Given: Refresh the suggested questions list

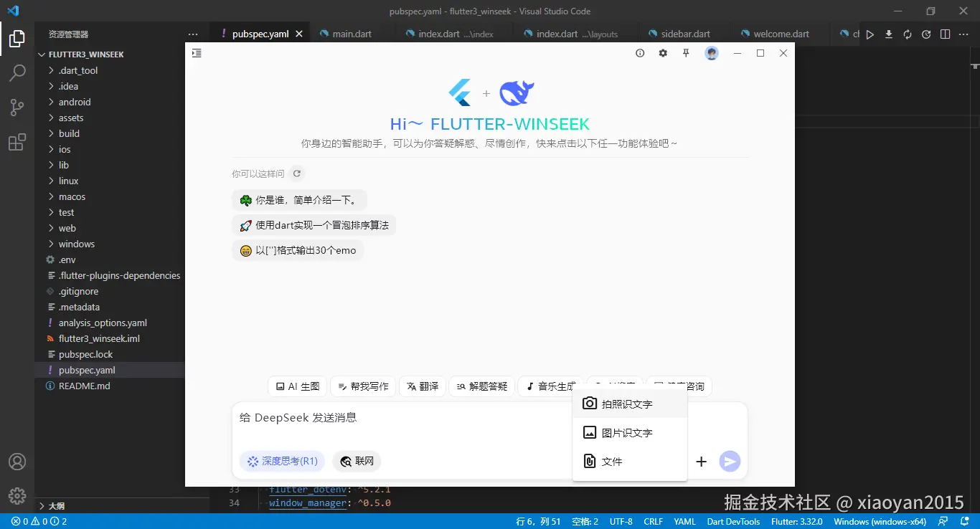Looking at the screenshot, I should pos(297,173).
